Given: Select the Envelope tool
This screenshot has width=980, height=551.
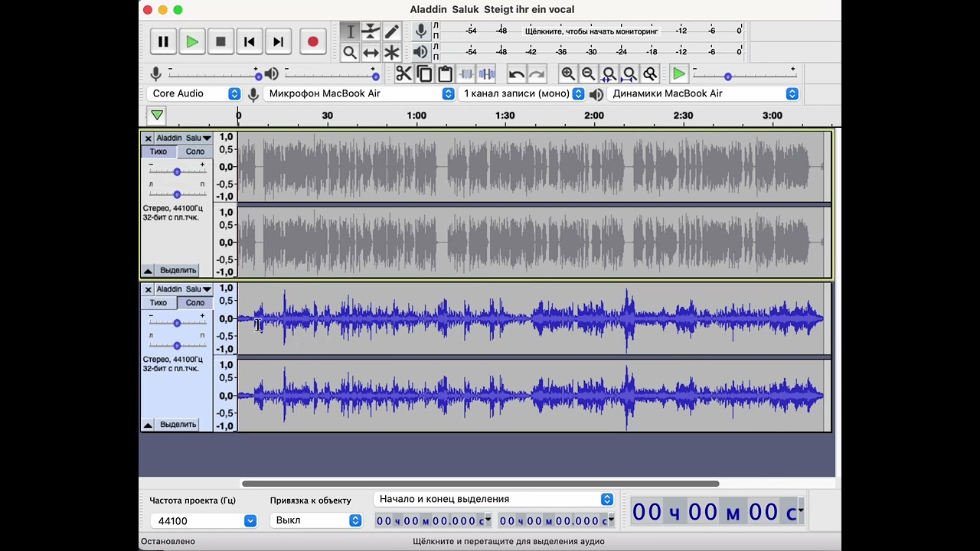Looking at the screenshot, I should 371,31.
